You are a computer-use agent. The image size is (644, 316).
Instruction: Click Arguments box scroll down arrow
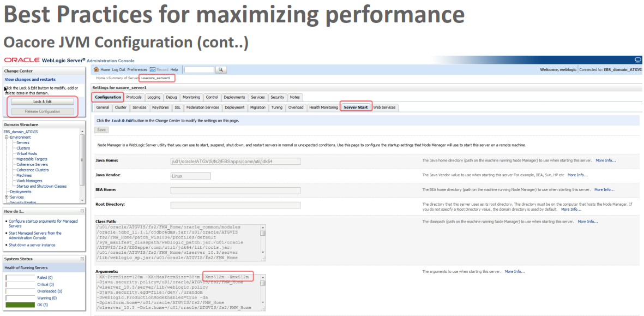tap(263, 303)
